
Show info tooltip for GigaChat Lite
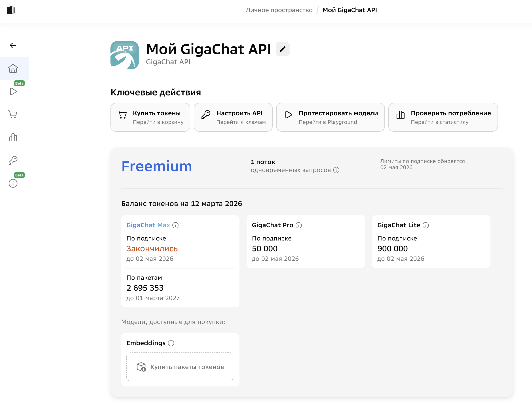click(426, 225)
